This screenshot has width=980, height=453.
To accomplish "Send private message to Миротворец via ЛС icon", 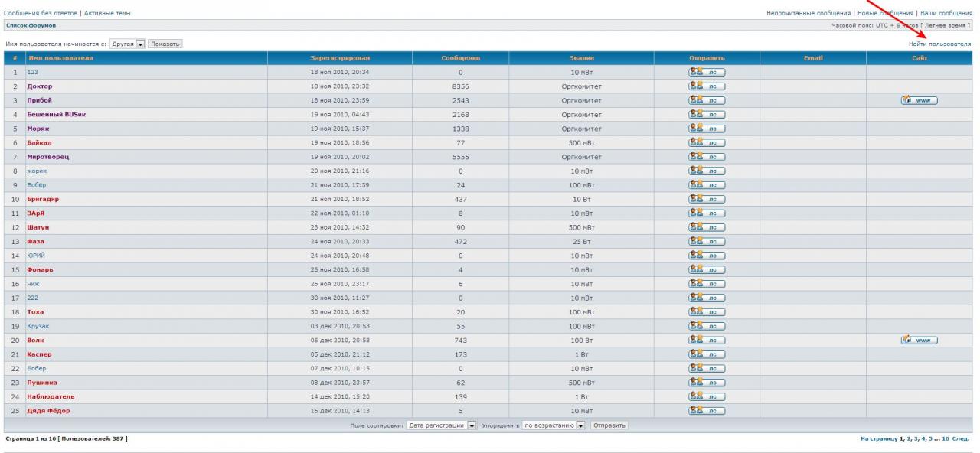I will [x=707, y=157].
